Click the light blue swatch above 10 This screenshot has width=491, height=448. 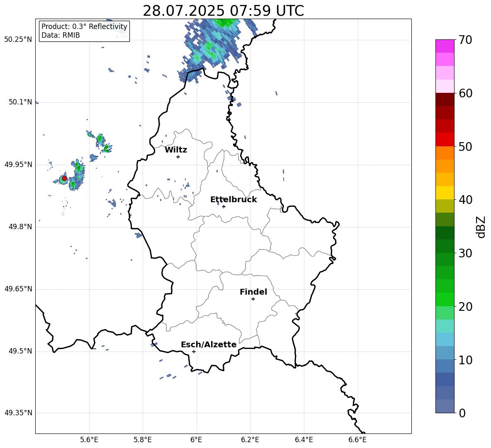pyautogui.click(x=445, y=353)
